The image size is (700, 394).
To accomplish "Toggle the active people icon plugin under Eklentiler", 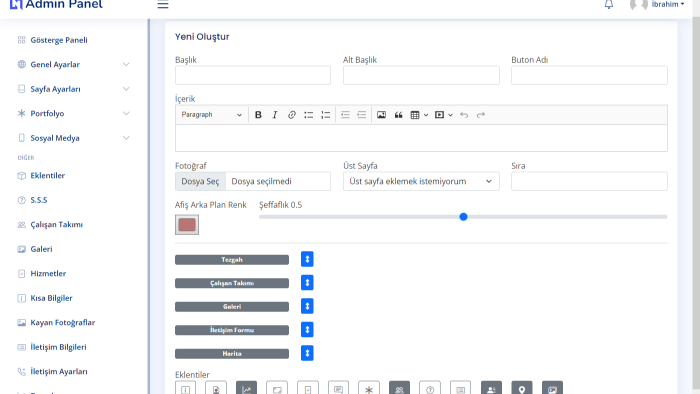I will click(x=399, y=388).
